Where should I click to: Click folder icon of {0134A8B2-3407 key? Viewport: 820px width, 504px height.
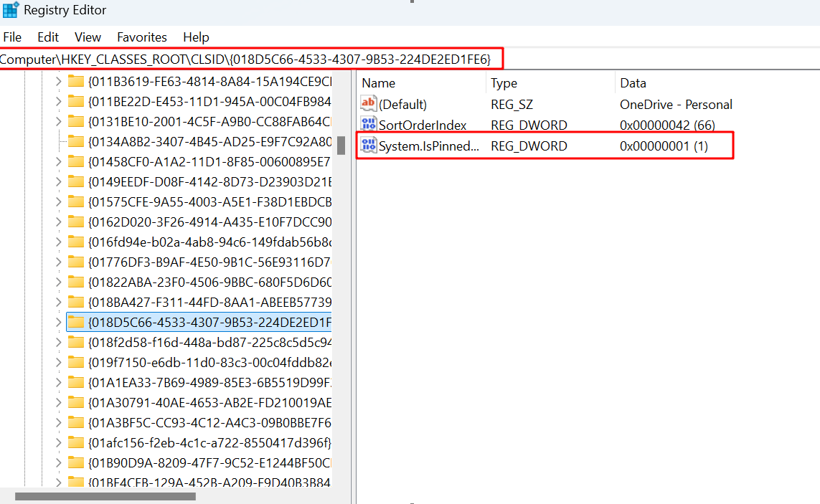76,141
